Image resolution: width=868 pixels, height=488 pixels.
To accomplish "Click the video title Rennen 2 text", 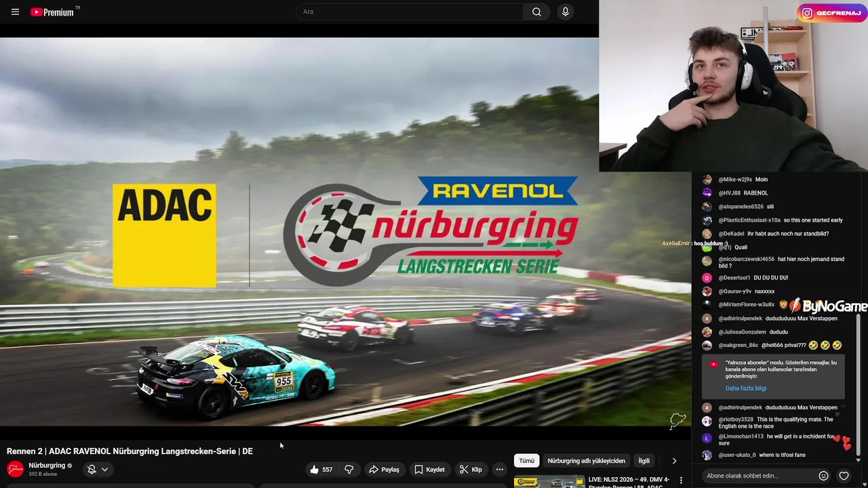I will tap(130, 451).
